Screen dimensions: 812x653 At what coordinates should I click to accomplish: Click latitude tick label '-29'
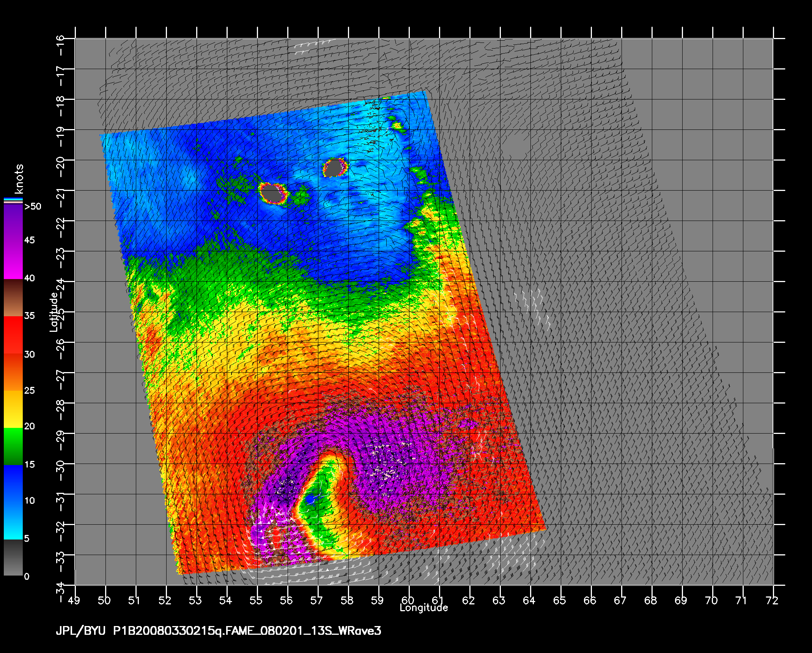[x=61, y=440]
